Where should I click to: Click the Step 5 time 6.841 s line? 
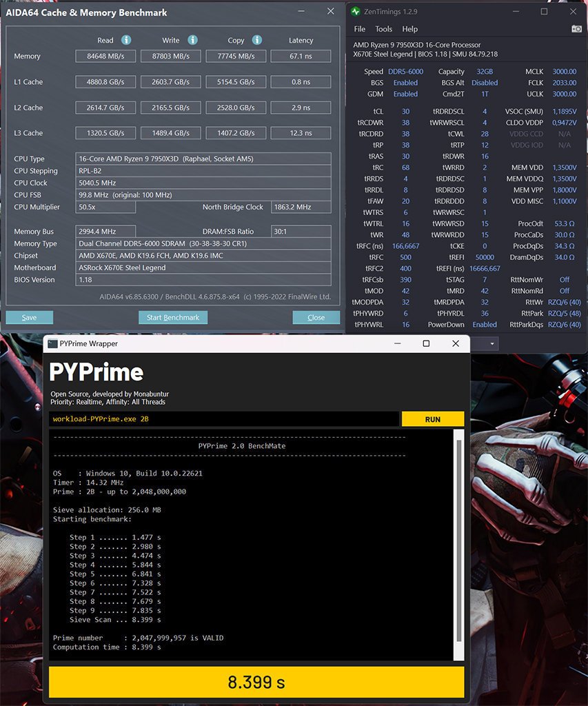115,574
